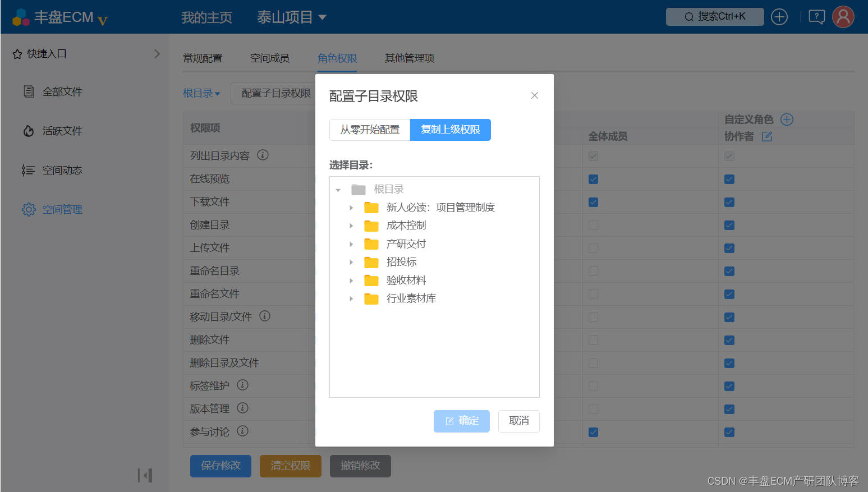Toggle 协作者 checkbox for 版本管理
Screen dimensions: 868x492
(729, 410)
